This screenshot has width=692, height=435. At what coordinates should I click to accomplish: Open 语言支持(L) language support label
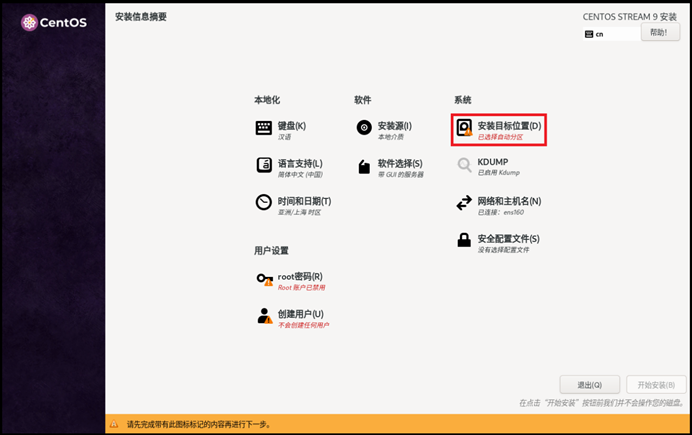(x=300, y=163)
